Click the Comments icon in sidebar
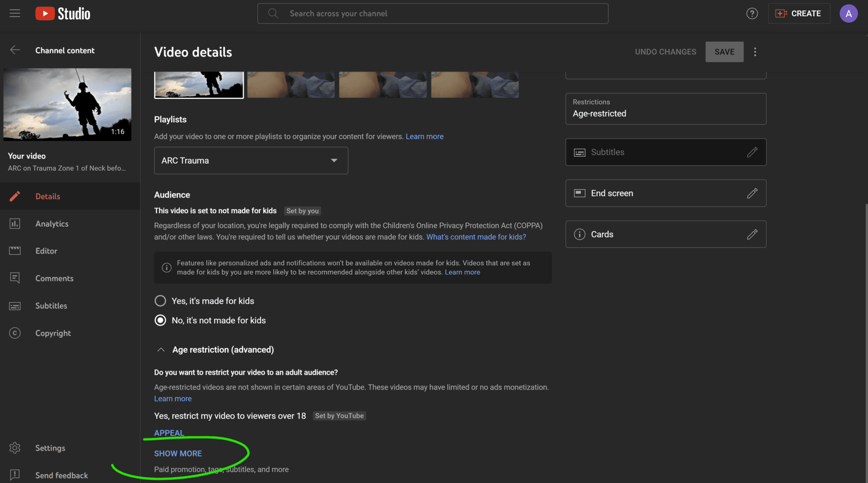The image size is (868, 483). [15, 278]
